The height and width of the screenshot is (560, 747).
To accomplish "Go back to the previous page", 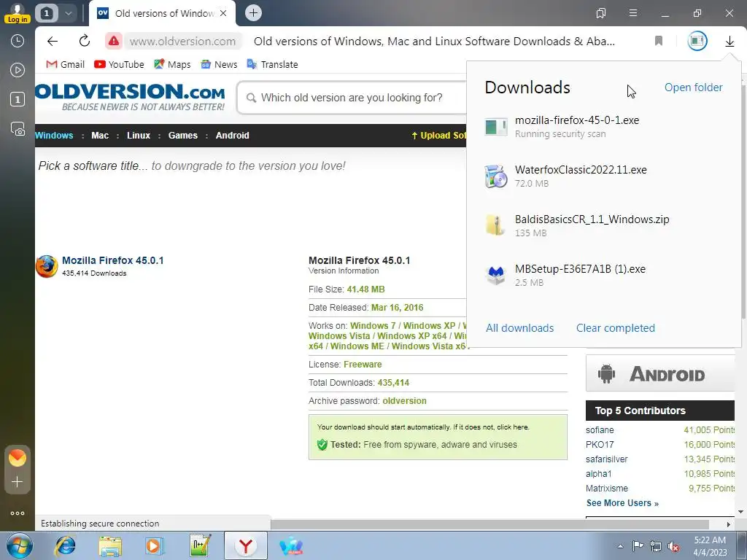I will click(x=53, y=41).
